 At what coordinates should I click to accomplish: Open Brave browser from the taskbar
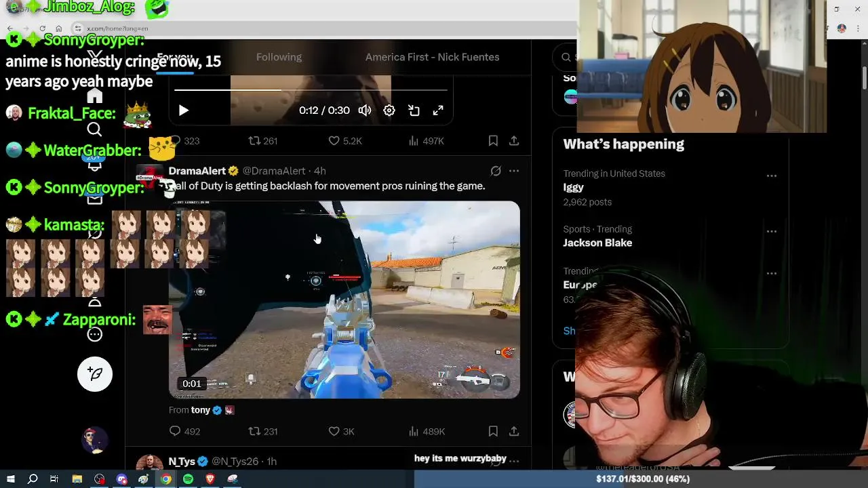(210, 479)
